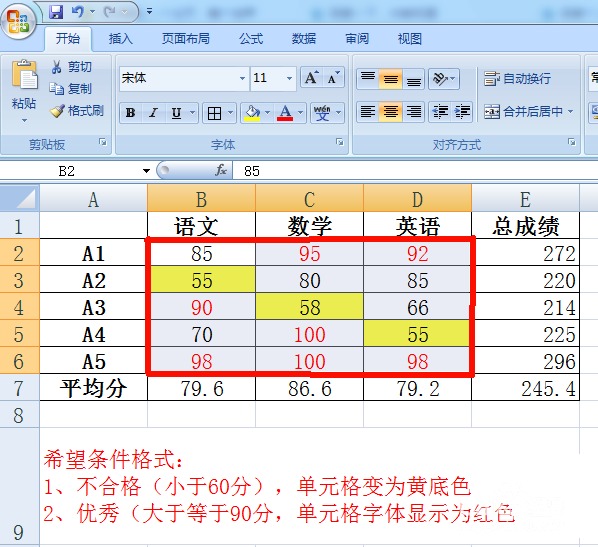Switch to the 审阅 tab
This screenshot has height=547, width=598.
(357, 39)
